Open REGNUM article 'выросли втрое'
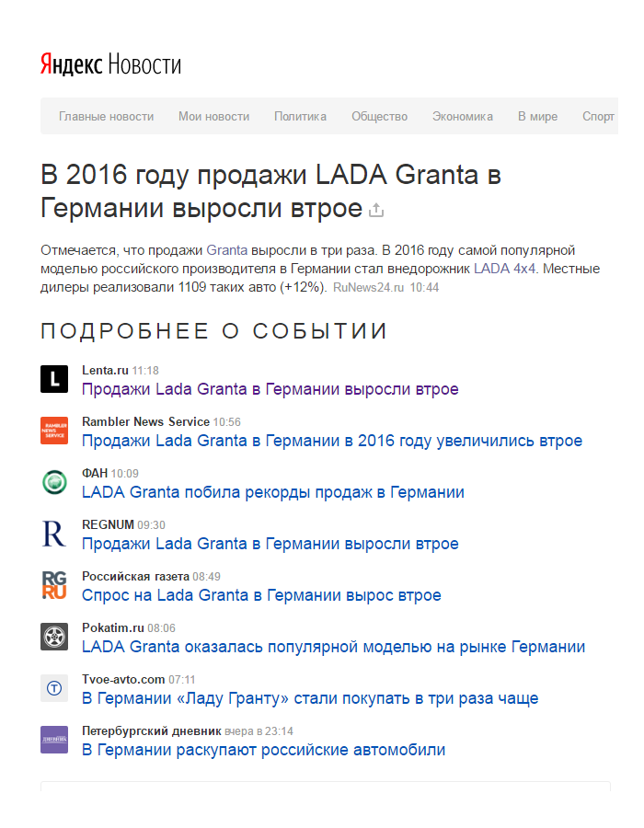 coord(270,544)
